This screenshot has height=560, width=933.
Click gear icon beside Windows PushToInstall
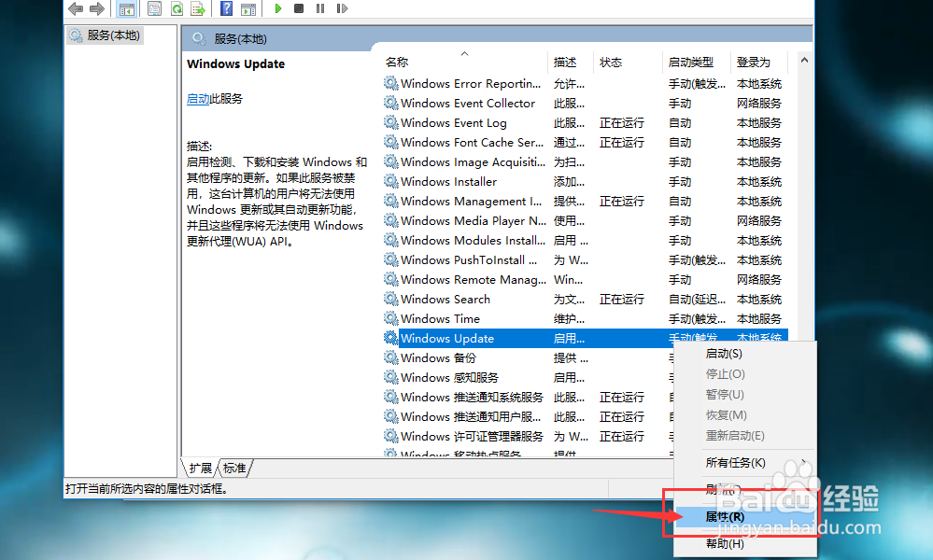tap(391, 259)
